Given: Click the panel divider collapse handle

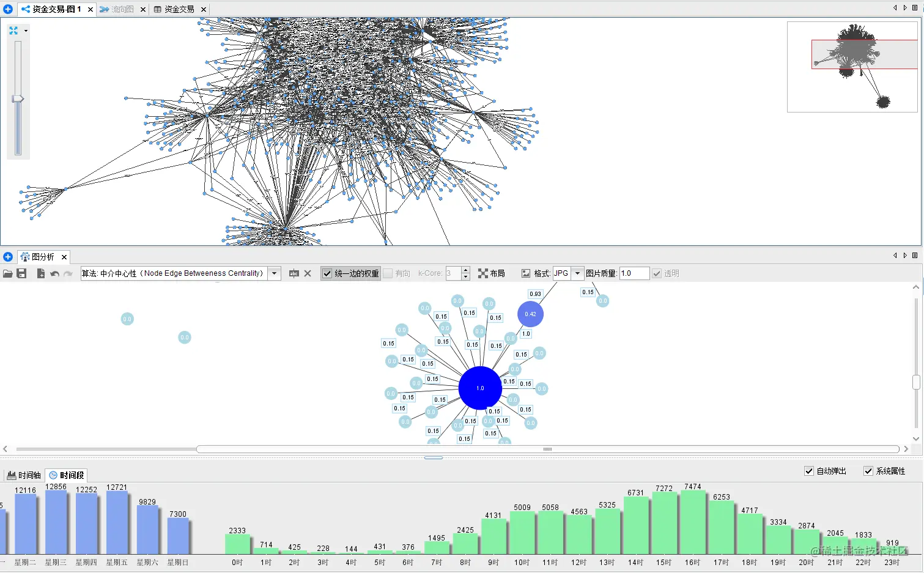Looking at the screenshot, I should (x=433, y=457).
